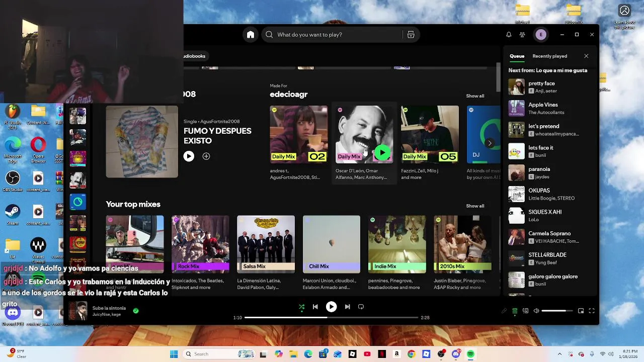Adjust the volume slider
The width and height of the screenshot is (644, 362).
[557, 311]
